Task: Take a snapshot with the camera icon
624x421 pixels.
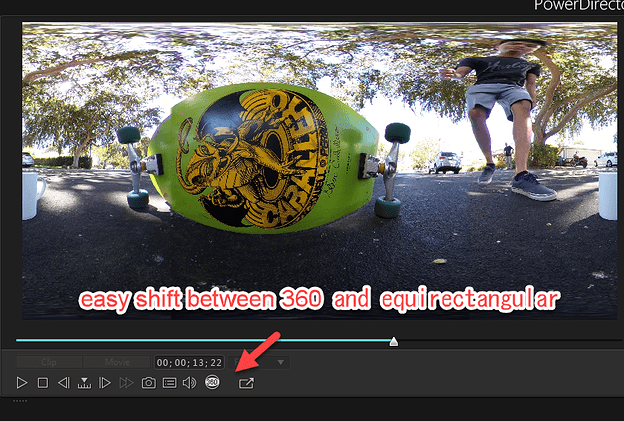Action: click(149, 383)
